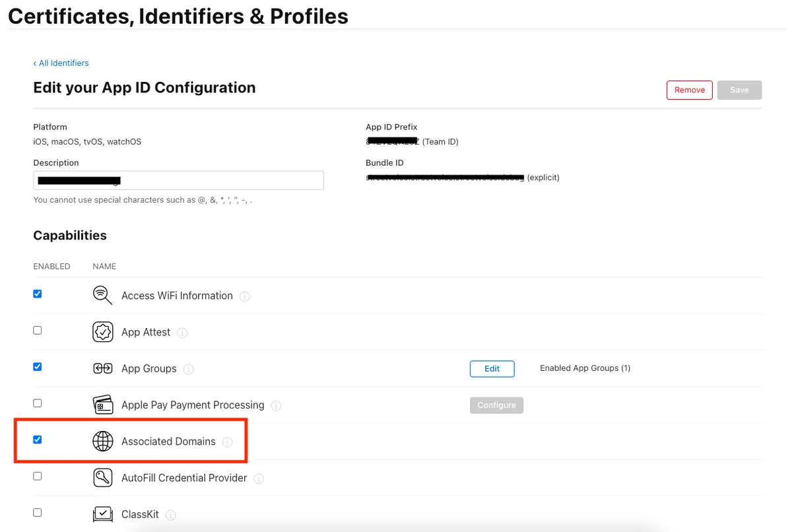
Task: Open info icon next to App Attest
Action: click(183, 333)
